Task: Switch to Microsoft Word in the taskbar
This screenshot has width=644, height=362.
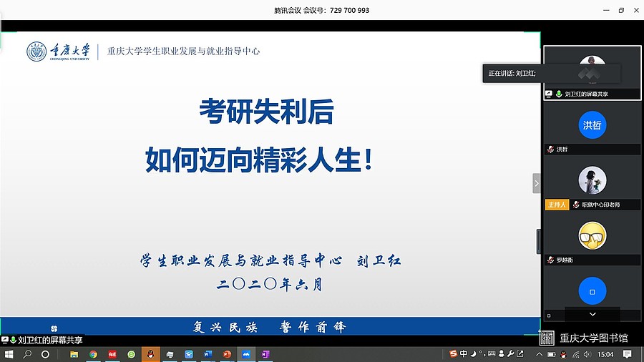Action: (x=208, y=354)
